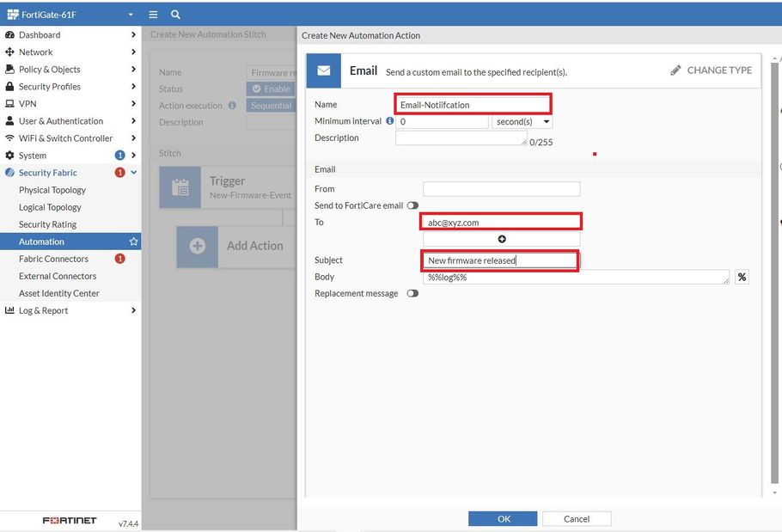Expand the Dashboard menu chevron
Image resolution: width=782 pixels, height=532 pixels.
click(133, 35)
